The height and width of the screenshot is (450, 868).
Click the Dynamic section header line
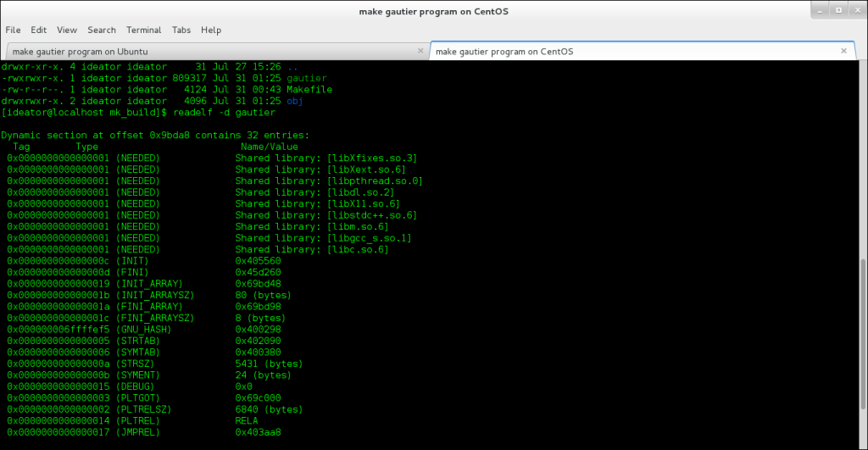(156, 136)
